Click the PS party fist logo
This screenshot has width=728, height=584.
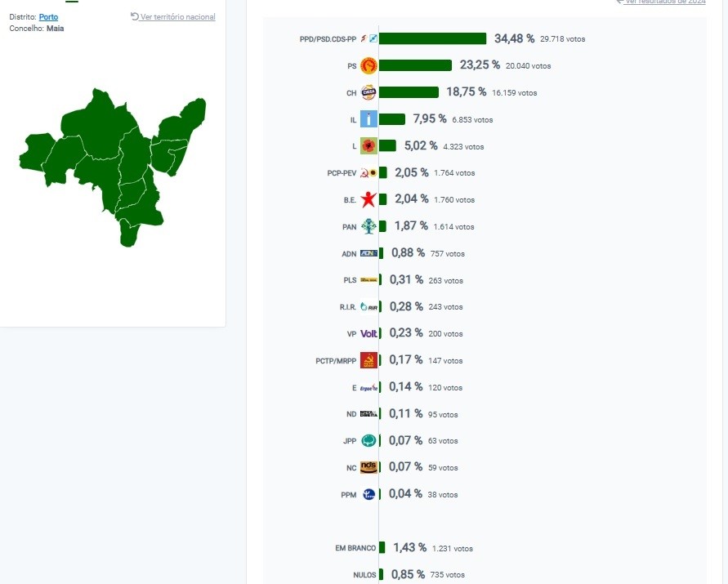tap(368, 66)
